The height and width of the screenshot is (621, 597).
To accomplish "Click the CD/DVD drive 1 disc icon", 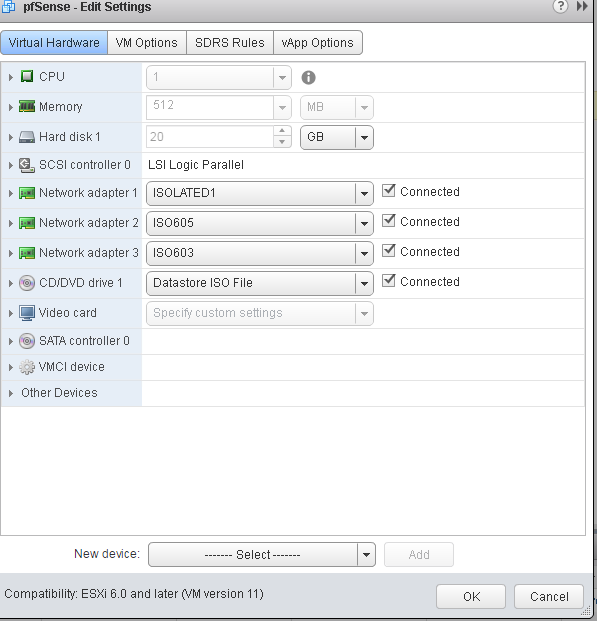I will (x=27, y=283).
